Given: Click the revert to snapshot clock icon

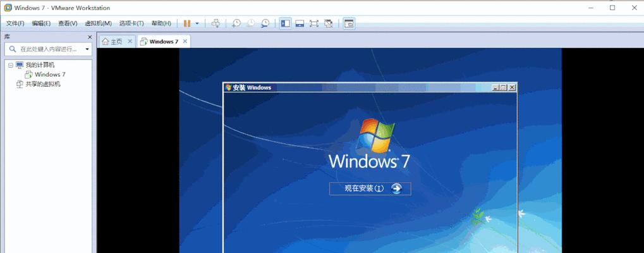Looking at the screenshot, I should 250,23.
